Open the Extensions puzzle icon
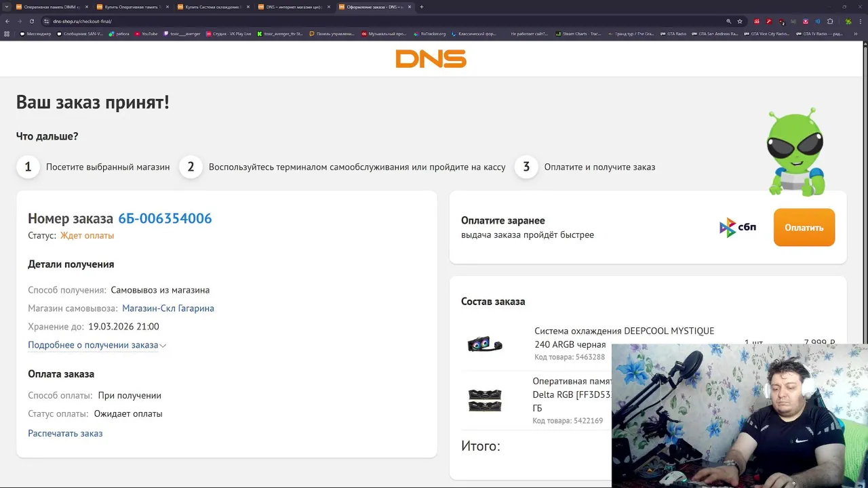Screen dimensions: 868x488 coord(830,21)
